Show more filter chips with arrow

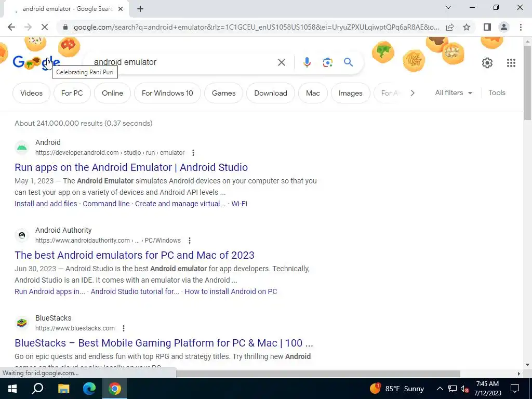412,93
